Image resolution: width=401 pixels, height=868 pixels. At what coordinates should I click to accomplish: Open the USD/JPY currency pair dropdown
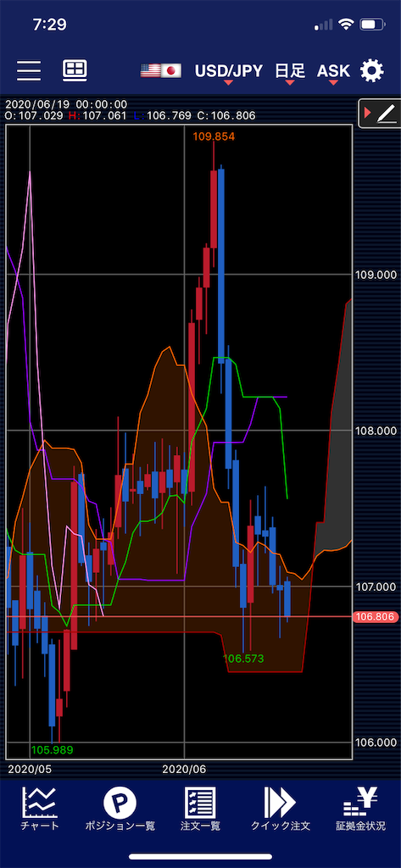click(228, 71)
